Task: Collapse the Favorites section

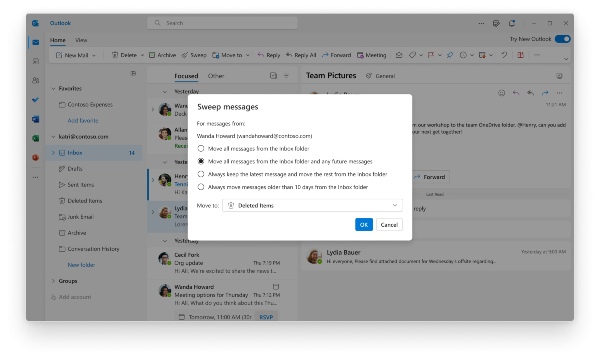Action: 53,89
